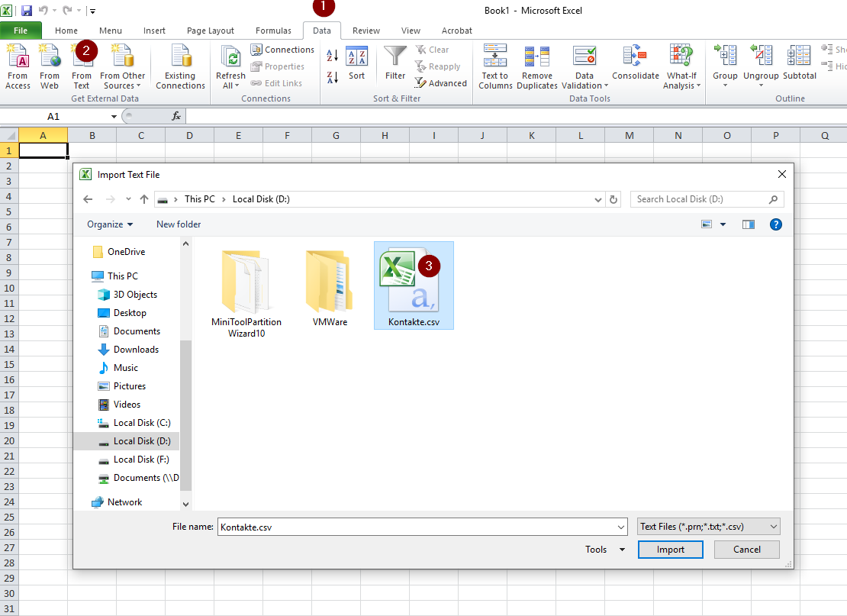The width and height of the screenshot is (847, 616).
Task: Expand the address path history dropdown
Action: coord(598,199)
